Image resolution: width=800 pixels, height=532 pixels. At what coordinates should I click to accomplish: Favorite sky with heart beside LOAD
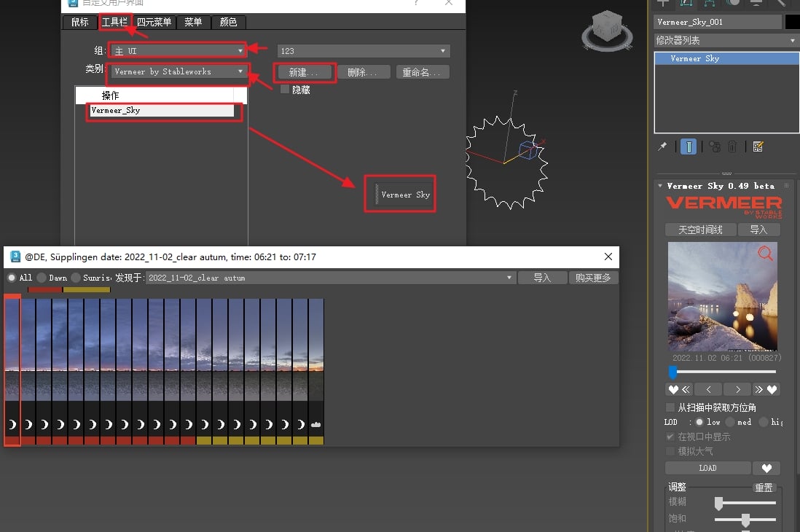coord(766,468)
